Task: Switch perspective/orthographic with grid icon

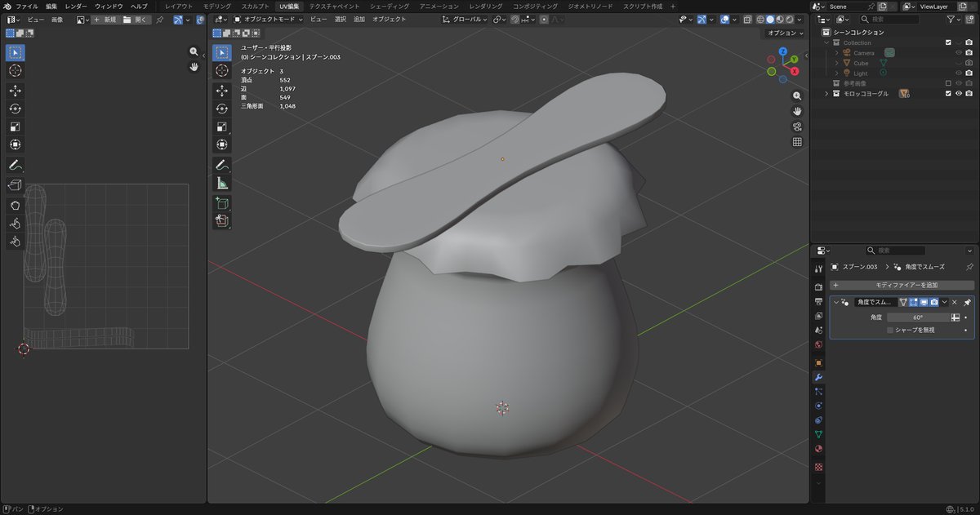Action: (797, 142)
